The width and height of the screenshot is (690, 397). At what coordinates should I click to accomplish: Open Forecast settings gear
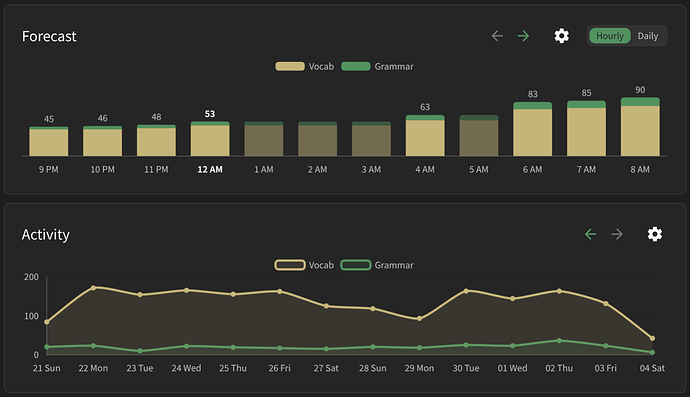point(562,36)
